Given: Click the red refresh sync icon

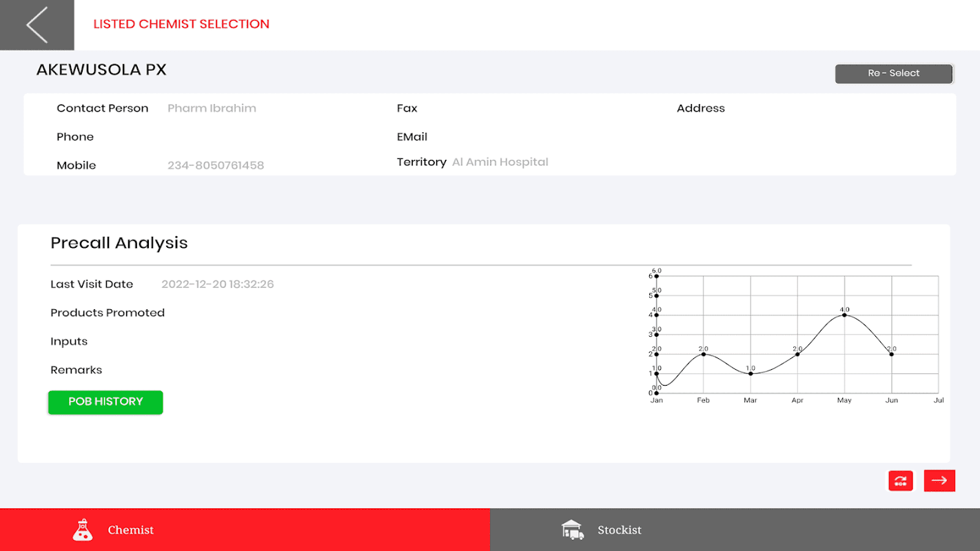Looking at the screenshot, I should tap(900, 481).
